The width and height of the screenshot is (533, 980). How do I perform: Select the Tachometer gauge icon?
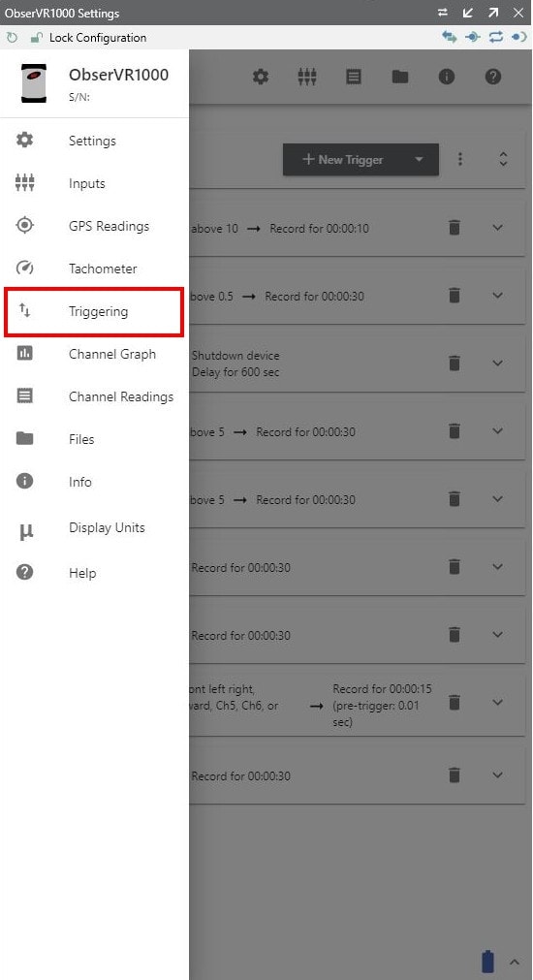(24, 269)
